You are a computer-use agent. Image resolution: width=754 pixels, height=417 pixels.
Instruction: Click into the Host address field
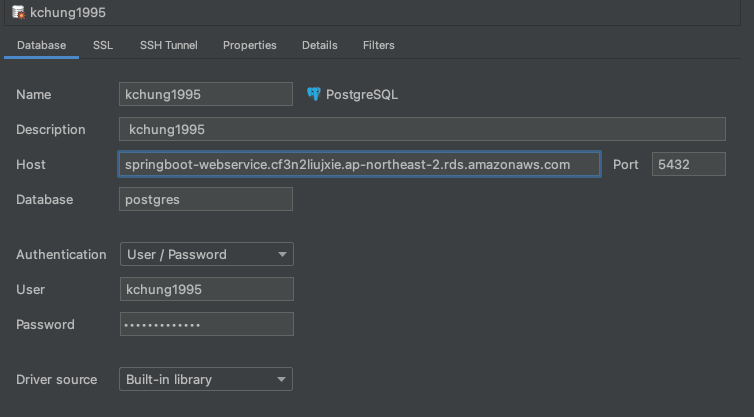click(360, 164)
